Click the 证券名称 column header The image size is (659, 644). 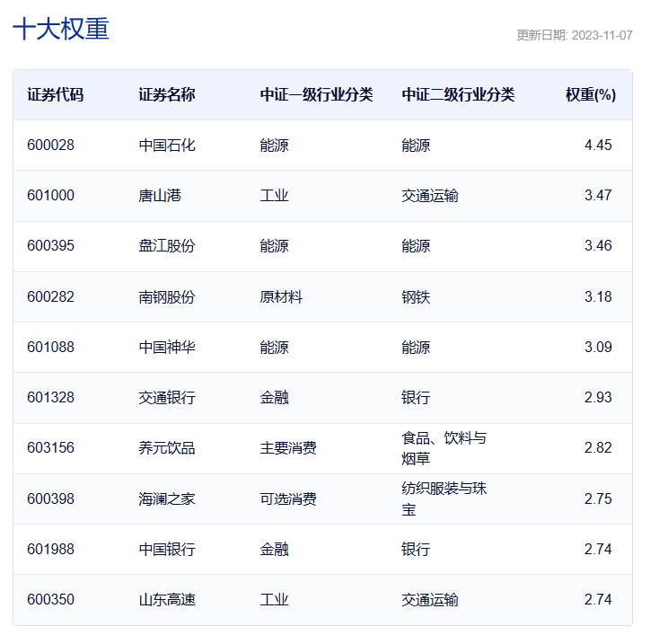point(167,94)
